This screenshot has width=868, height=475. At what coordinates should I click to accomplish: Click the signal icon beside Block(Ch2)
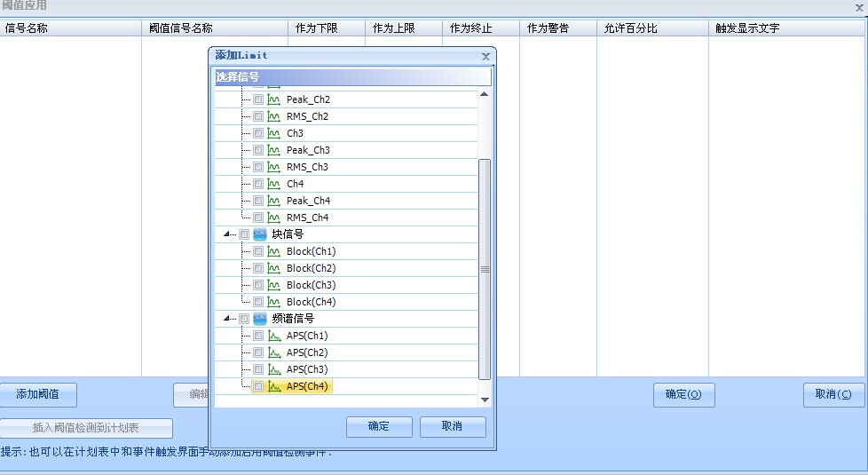273,268
